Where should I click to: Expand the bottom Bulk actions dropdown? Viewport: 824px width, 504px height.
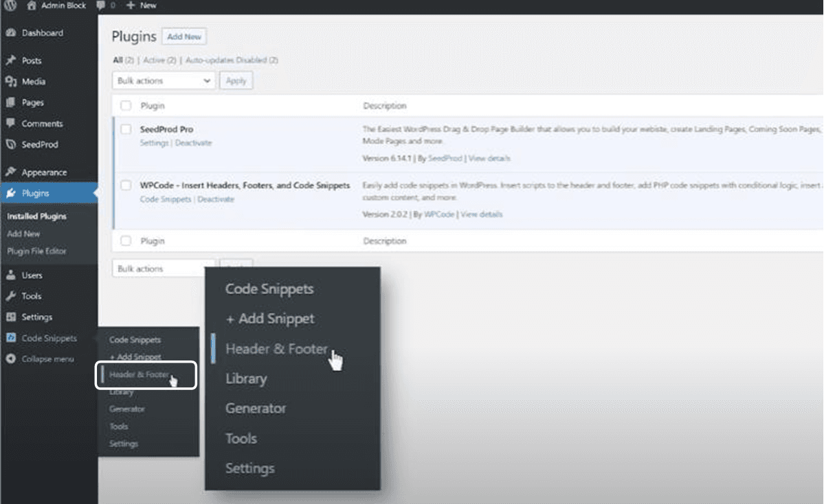(x=164, y=269)
